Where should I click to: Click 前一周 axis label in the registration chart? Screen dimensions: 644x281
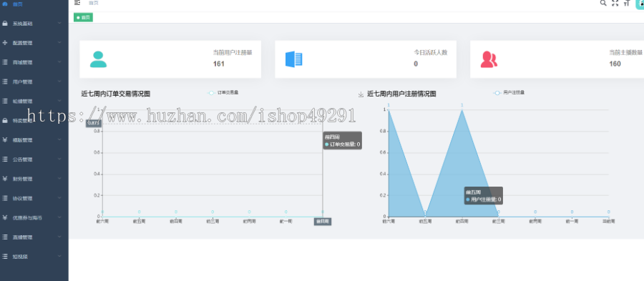[x=572, y=222]
